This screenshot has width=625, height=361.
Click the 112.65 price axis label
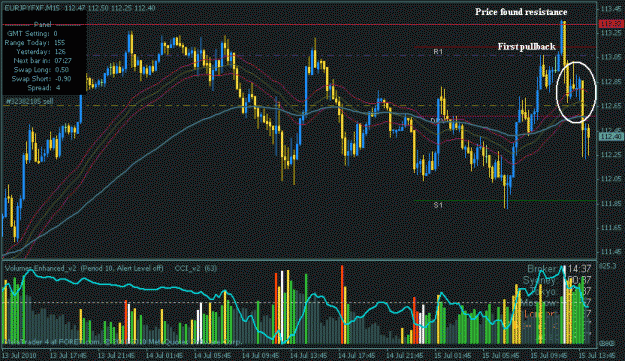pyautogui.click(x=612, y=106)
